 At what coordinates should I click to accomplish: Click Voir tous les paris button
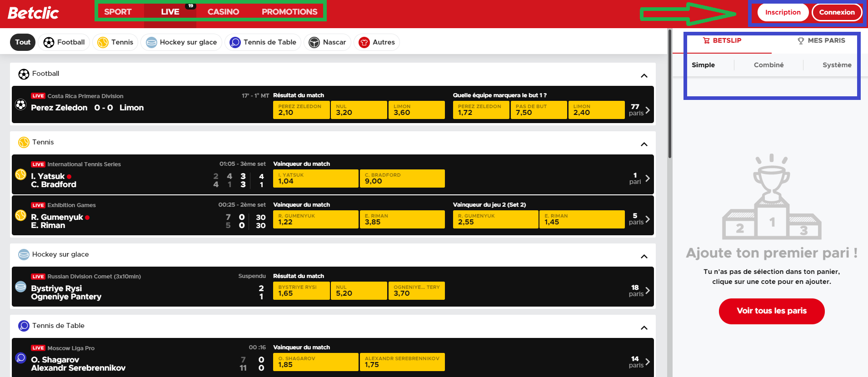click(x=772, y=311)
